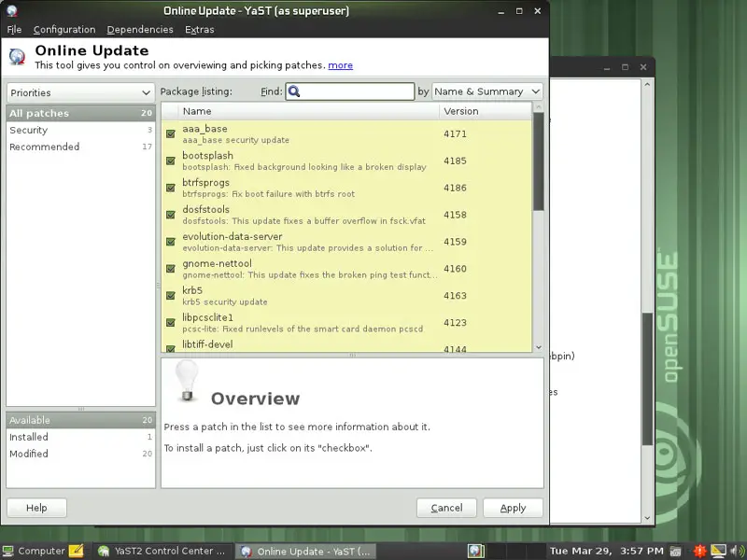Image resolution: width=747 pixels, height=560 pixels.
Task: Open the File menu
Action: (14, 30)
